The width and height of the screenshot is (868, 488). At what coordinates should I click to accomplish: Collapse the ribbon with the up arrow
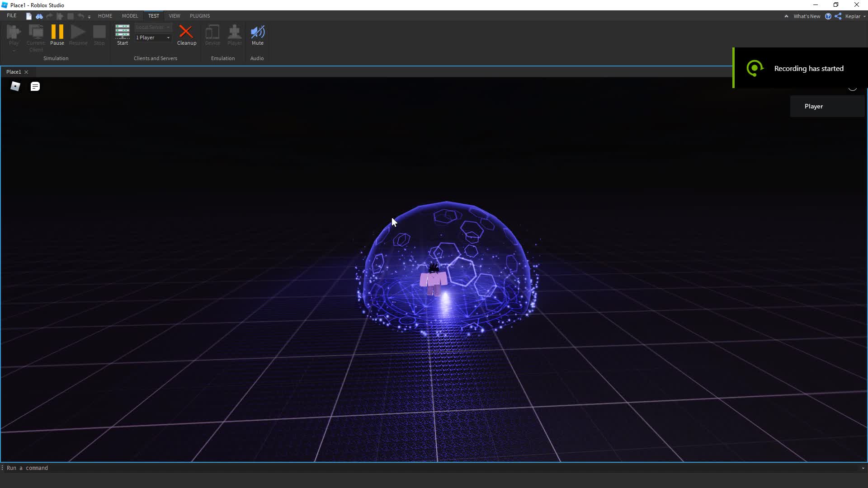point(786,16)
